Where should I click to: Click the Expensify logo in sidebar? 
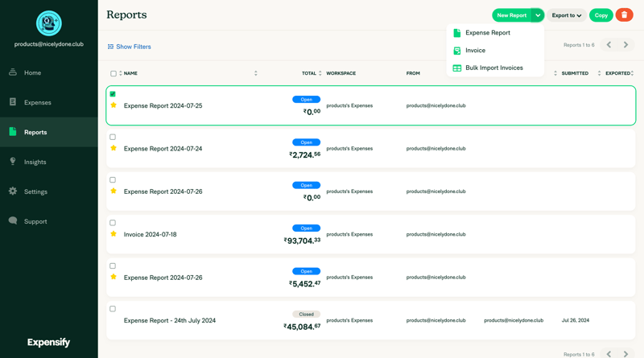pos(48,342)
